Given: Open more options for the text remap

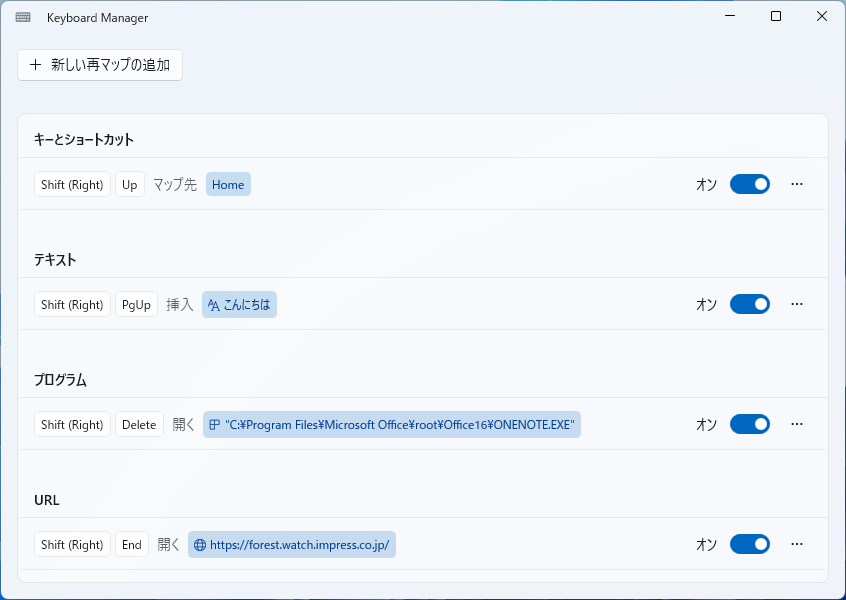Looking at the screenshot, I should pyautogui.click(x=797, y=304).
